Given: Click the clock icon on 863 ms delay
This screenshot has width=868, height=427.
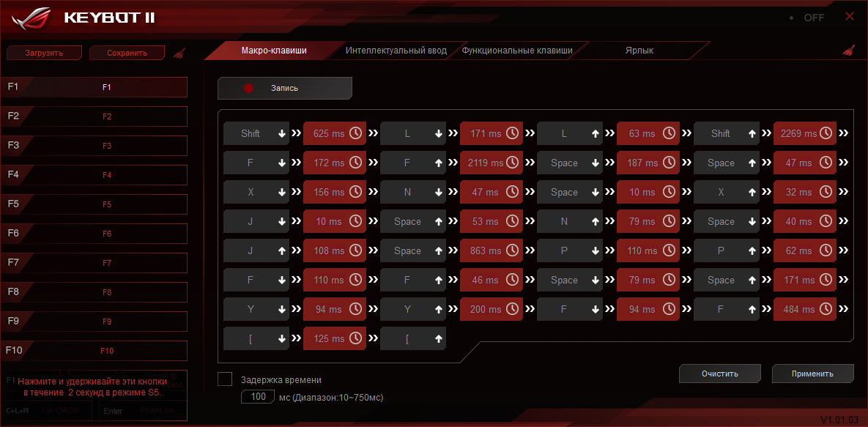Looking at the screenshot, I should pyautogui.click(x=512, y=251).
